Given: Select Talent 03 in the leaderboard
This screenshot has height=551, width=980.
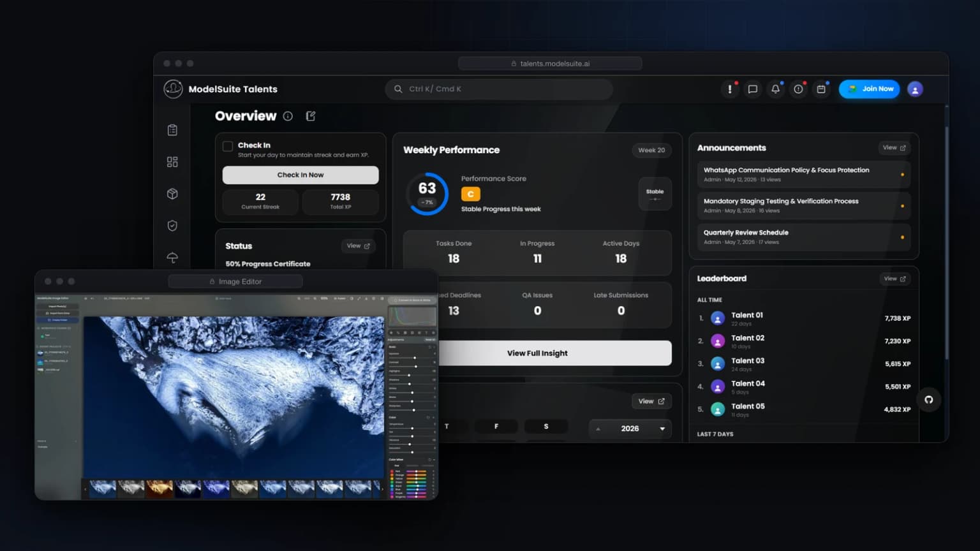Looking at the screenshot, I should coord(804,364).
